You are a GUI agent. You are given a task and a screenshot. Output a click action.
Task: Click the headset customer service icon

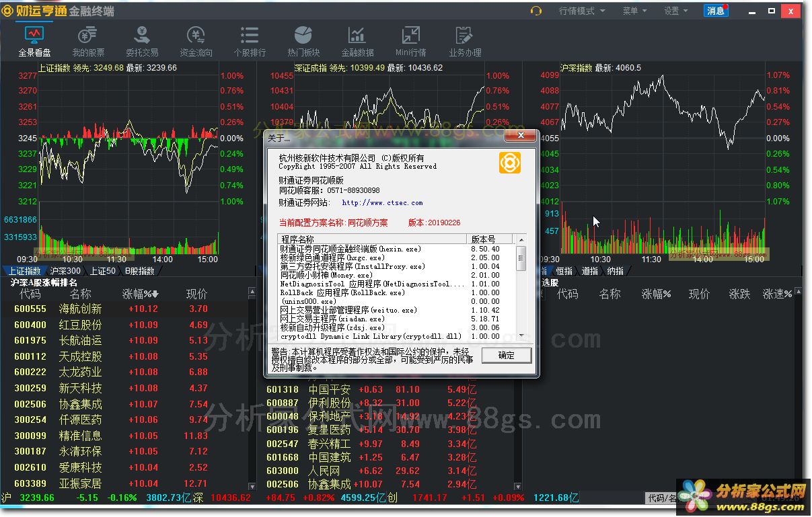(536, 11)
